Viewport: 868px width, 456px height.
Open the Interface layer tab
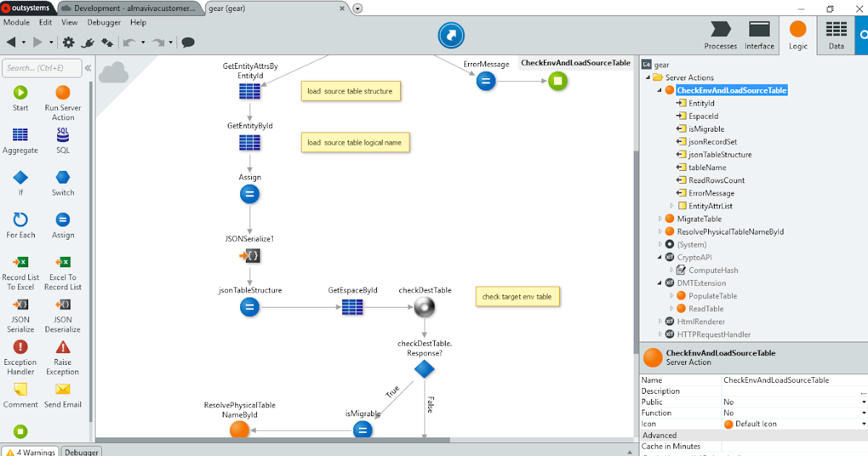759,34
